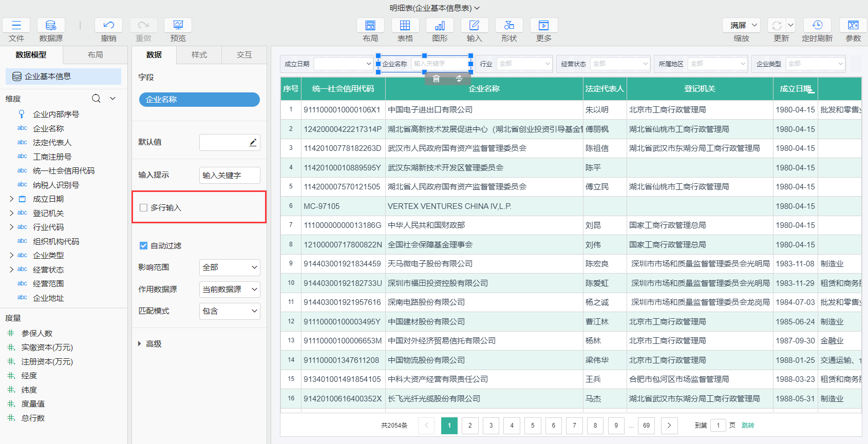Go to page 5 in pagination
The width and height of the screenshot is (868, 444).
point(533,426)
